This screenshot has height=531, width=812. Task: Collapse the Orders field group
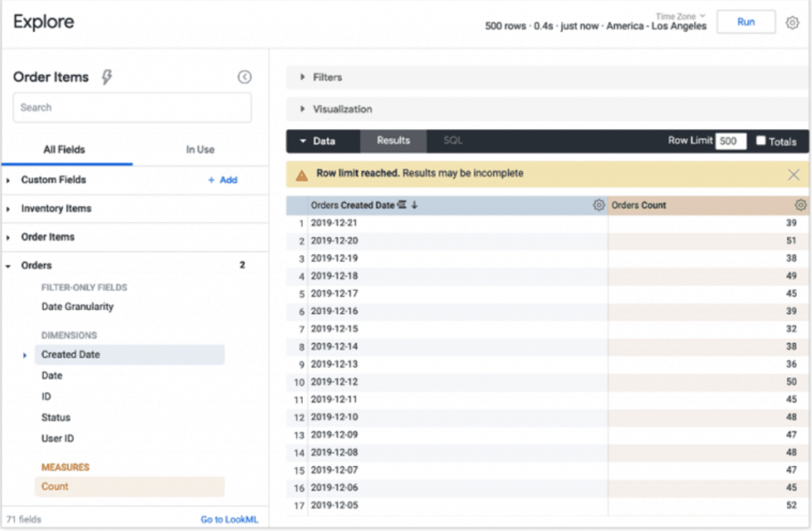[x=8, y=265]
